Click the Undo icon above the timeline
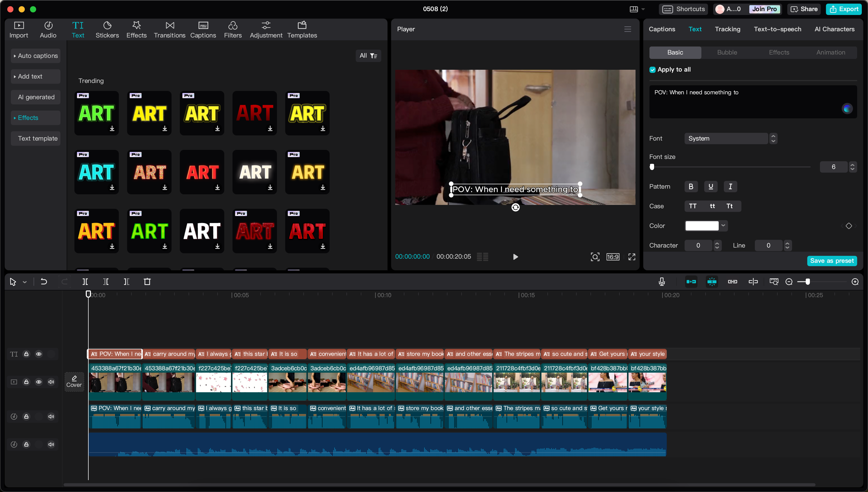 44,281
